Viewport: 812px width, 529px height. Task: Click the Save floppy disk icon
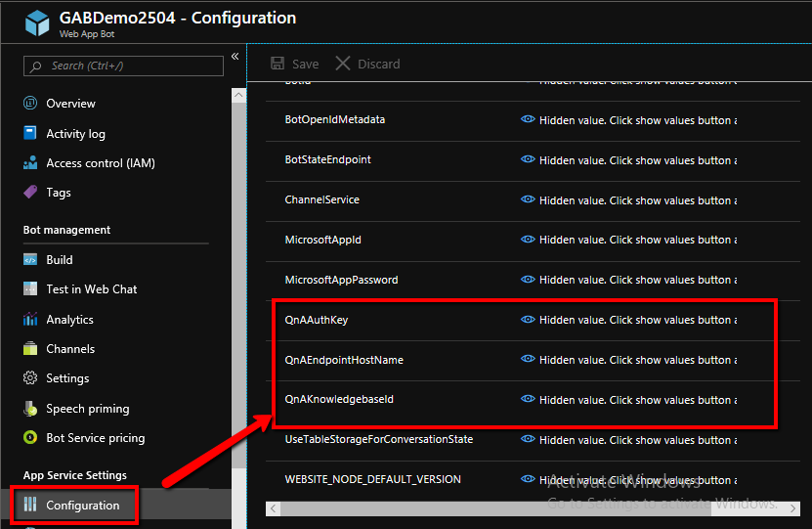point(278,64)
